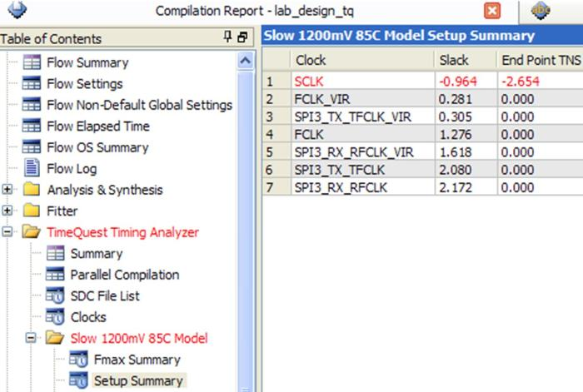Open Flow Non-Default Global Settings
The width and height of the screenshot is (583, 392).
[x=140, y=105]
